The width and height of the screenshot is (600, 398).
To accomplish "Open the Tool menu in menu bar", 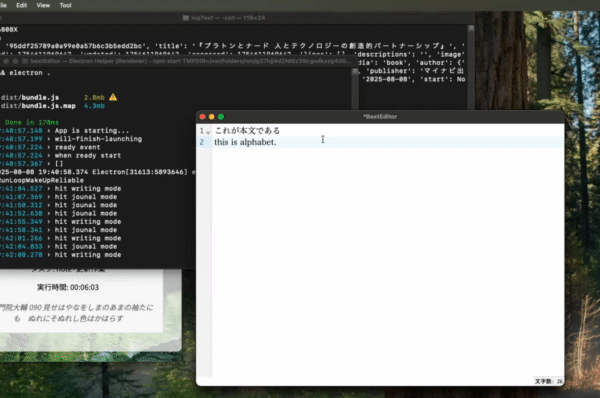I will click(x=65, y=5).
